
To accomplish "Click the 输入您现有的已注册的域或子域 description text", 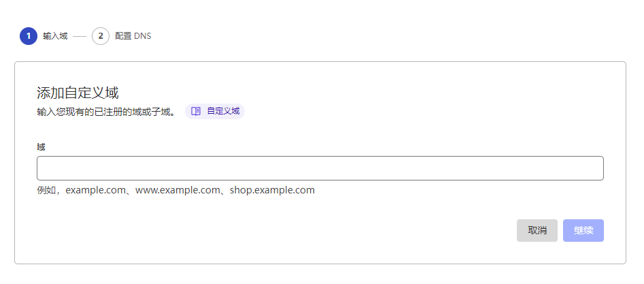I will [x=106, y=112].
